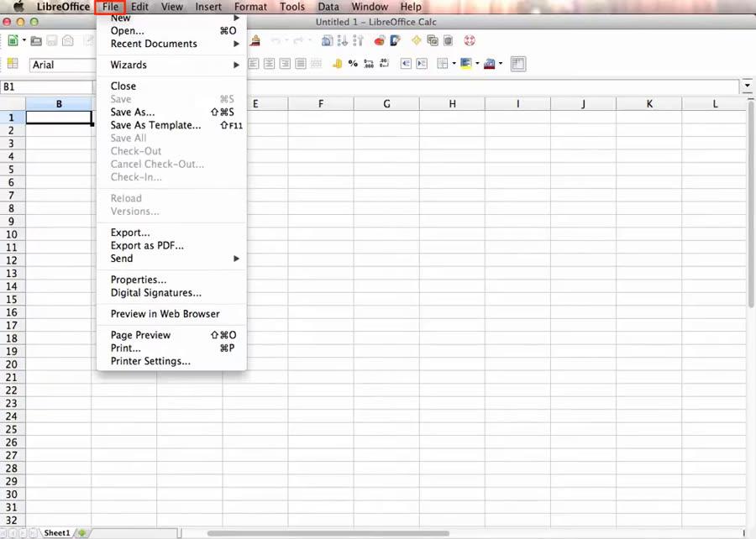
Task: Click the Open folder toolbar icon
Action: click(x=36, y=41)
